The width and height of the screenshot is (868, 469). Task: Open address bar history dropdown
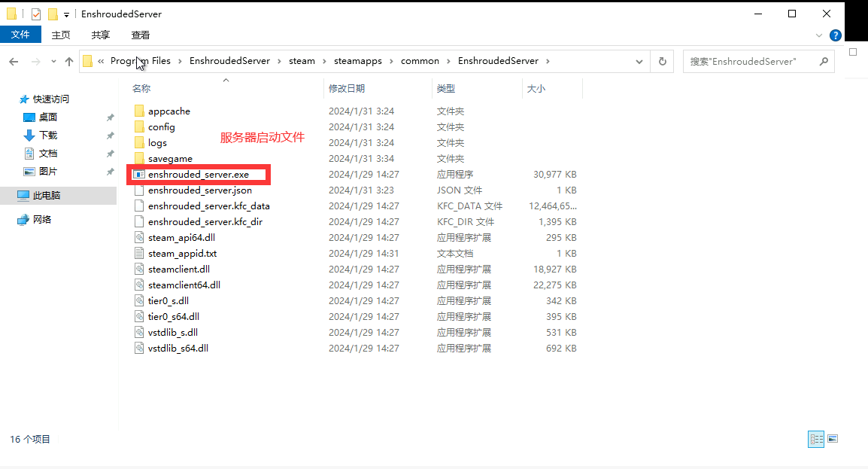[x=639, y=62]
